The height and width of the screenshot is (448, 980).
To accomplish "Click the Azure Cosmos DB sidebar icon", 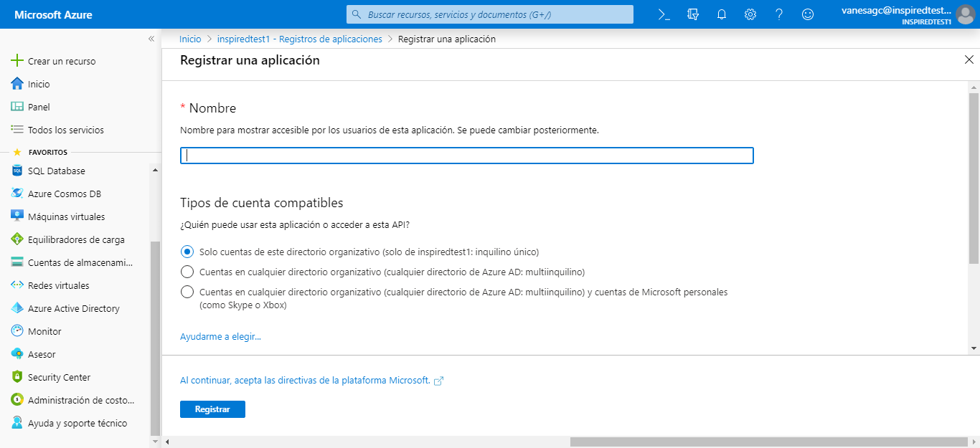I will [x=17, y=194].
